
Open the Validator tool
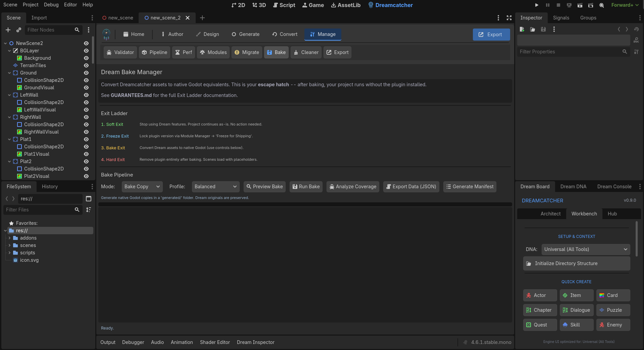click(120, 52)
